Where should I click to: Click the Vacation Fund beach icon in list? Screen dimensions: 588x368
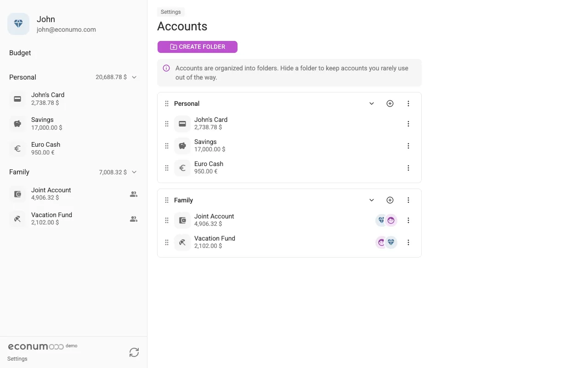coord(182,242)
